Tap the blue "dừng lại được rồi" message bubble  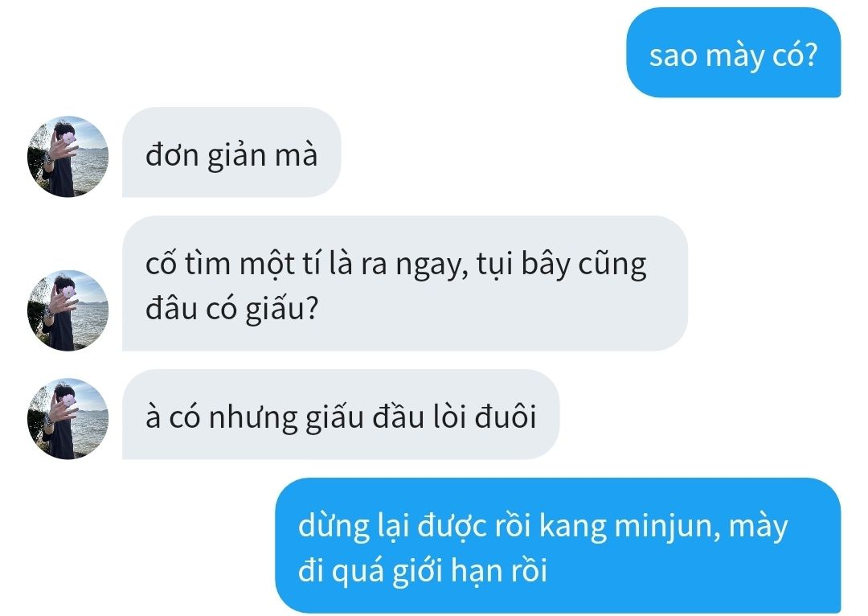pyautogui.click(x=558, y=545)
